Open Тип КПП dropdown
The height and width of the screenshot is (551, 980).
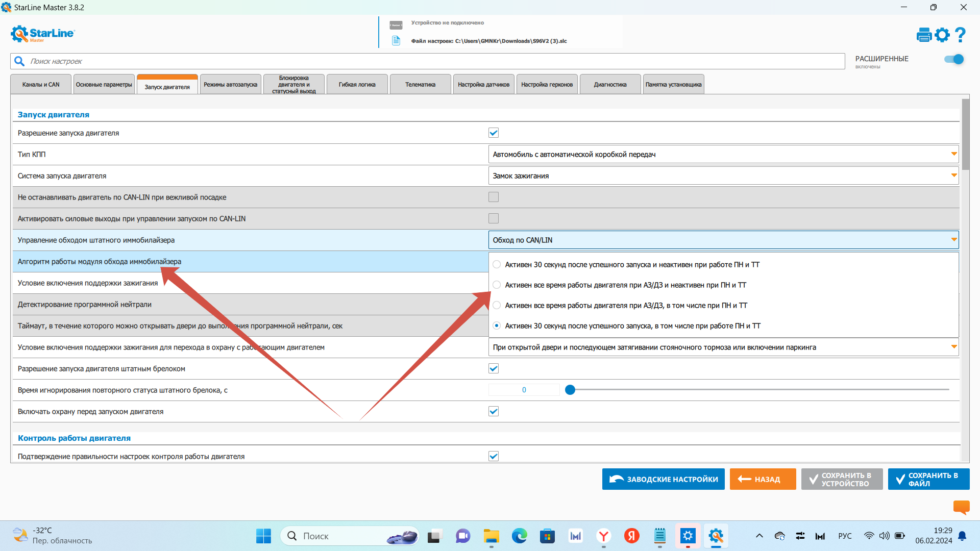(x=723, y=154)
